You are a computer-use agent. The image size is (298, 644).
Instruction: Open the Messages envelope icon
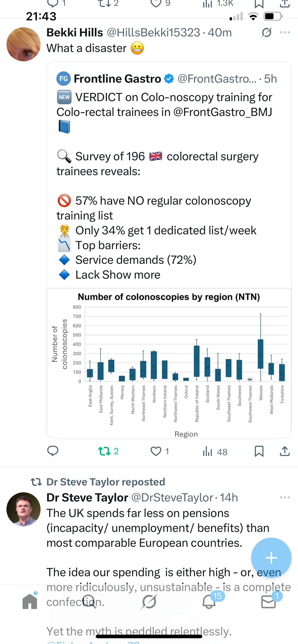[x=268, y=601]
